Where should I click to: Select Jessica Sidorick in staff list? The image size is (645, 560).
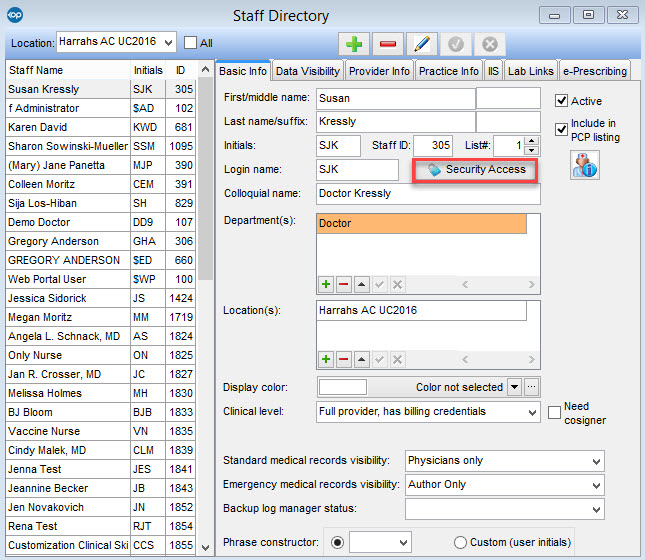pos(101,298)
